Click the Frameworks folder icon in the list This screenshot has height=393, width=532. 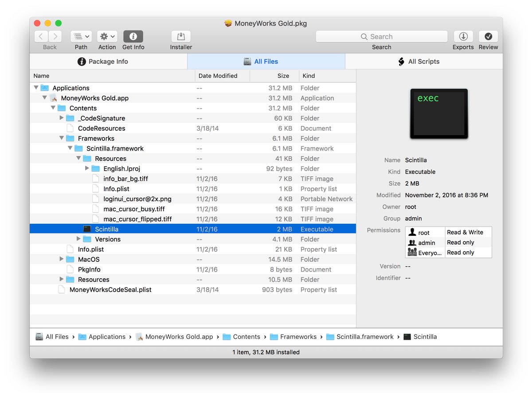[x=70, y=138]
